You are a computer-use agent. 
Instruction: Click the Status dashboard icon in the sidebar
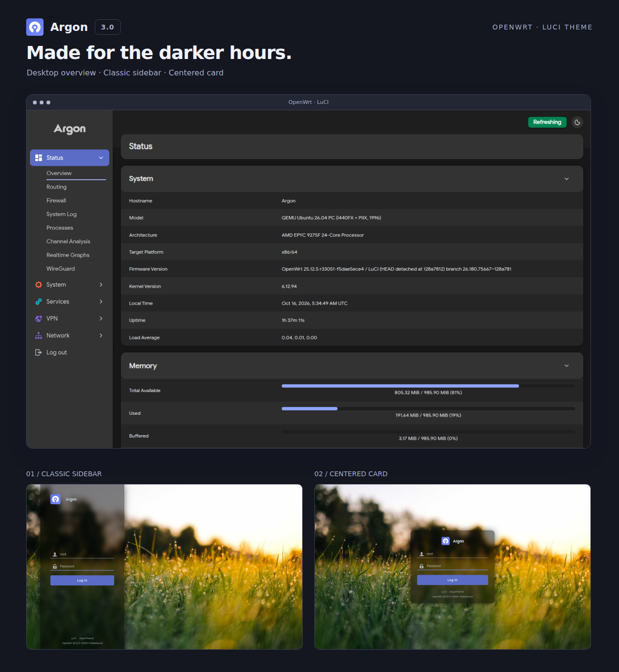point(39,158)
